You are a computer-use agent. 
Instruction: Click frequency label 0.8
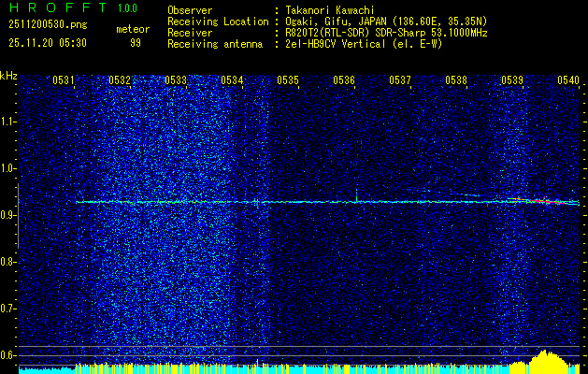[x=7, y=262]
